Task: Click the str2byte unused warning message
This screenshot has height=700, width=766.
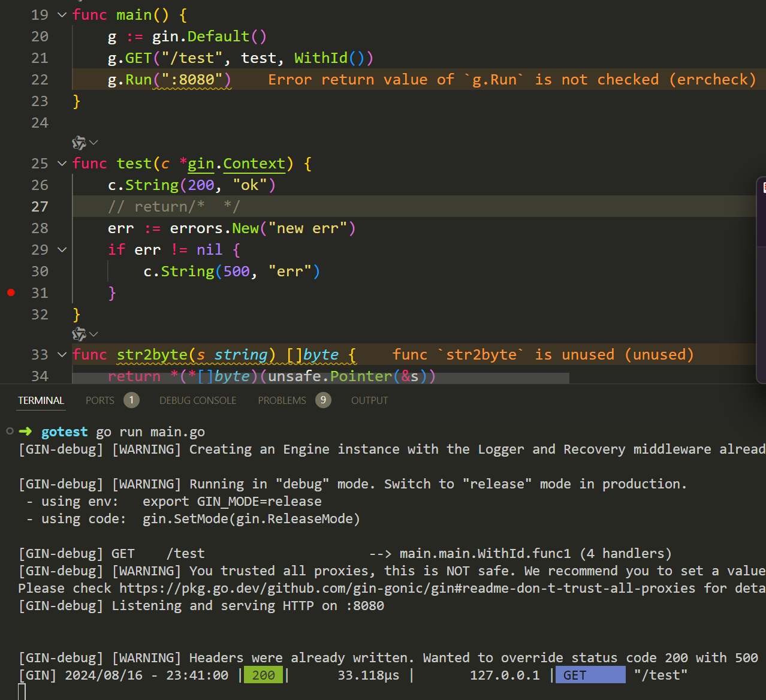Action: click(543, 355)
